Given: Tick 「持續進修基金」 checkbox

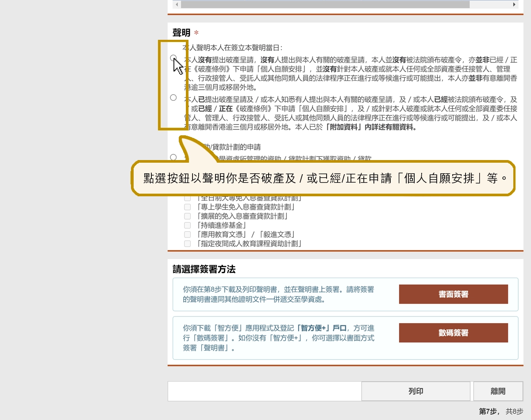Looking at the screenshot, I should pyautogui.click(x=188, y=225).
